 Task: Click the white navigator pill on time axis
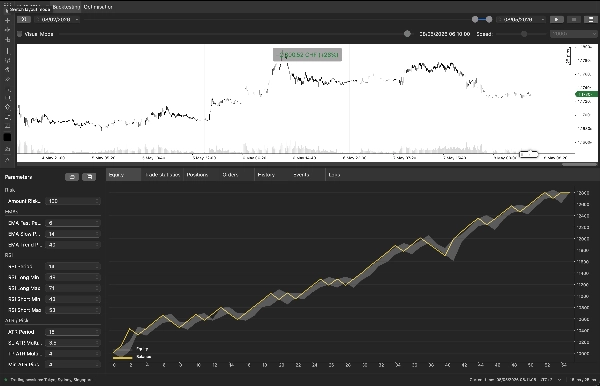pyautogui.click(x=529, y=154)
